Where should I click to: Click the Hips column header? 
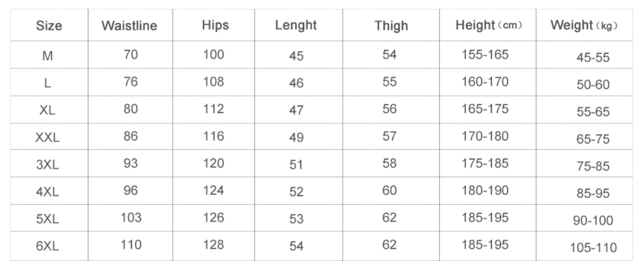[x=215, y=26]
